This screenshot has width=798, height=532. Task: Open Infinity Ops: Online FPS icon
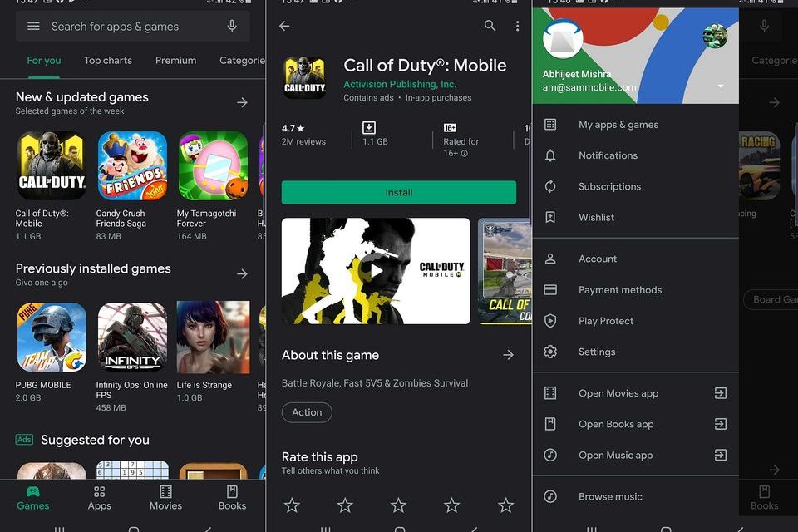pos(132,337)
